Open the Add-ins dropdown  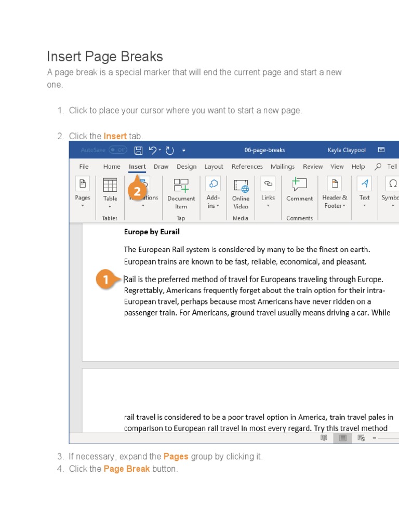coord(213,191)
